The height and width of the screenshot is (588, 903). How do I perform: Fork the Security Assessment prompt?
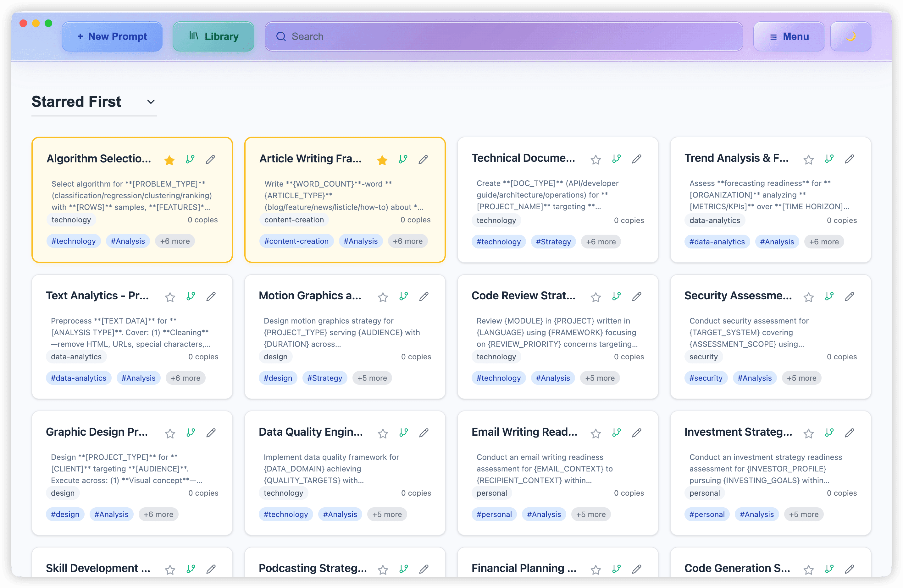click(x=829, y=297)
